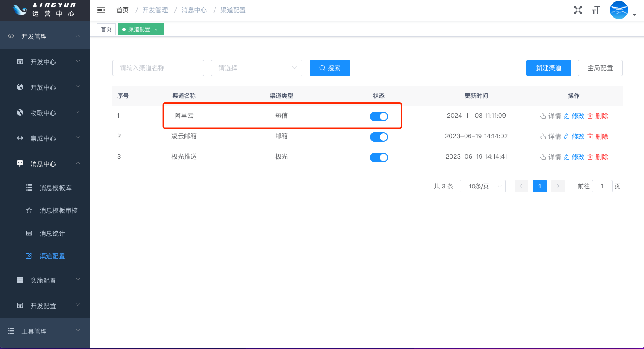Enter fullscreen mode via expand icon

click(578, 10)
